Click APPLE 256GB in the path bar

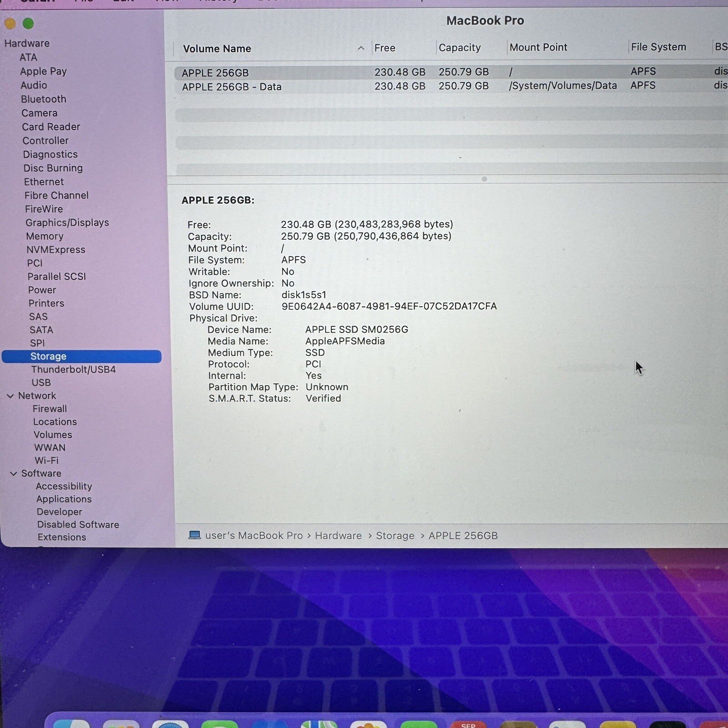tap(463, 536)
